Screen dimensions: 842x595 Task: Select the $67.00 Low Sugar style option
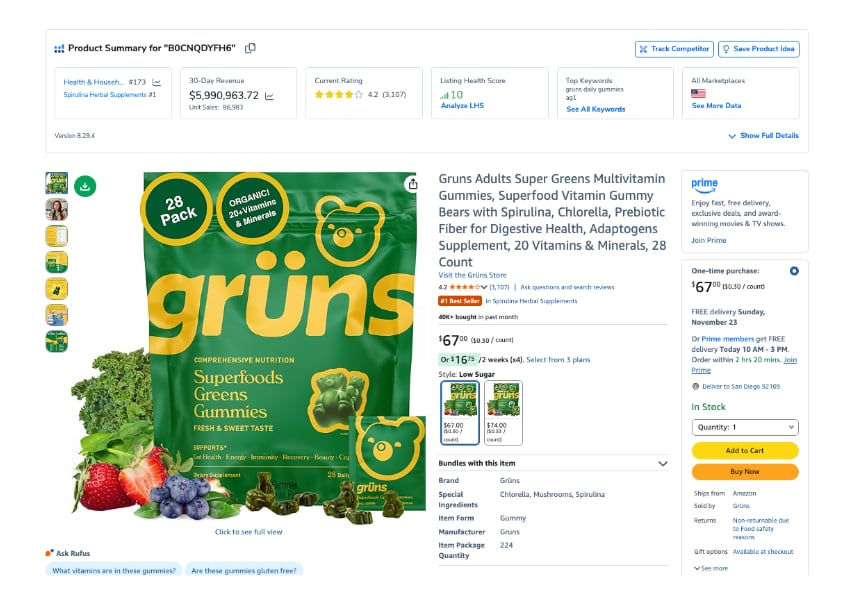point(460,412)
